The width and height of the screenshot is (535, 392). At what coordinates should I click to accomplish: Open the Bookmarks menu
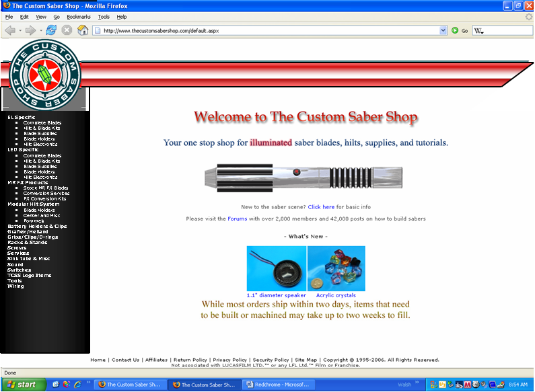pos(79,16)
